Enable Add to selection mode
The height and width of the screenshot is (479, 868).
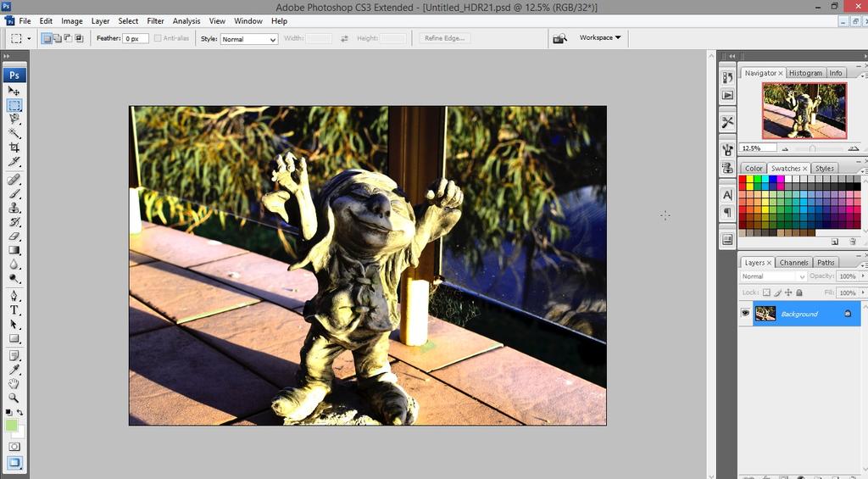[x=57, y=38]
